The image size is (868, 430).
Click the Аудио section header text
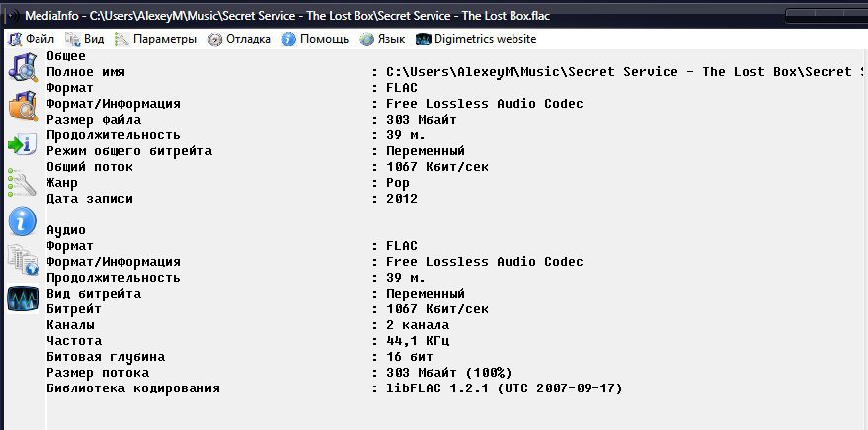66,230
